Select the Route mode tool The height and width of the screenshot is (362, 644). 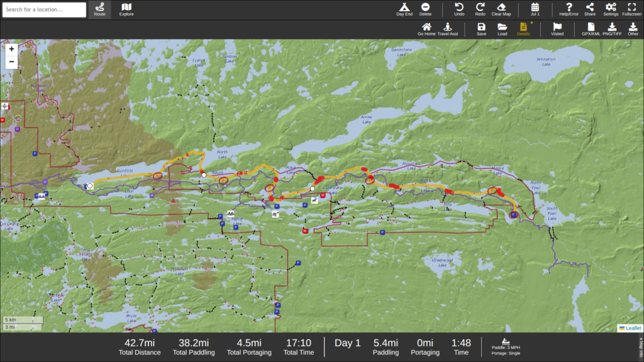pyautogui.click(x=99, y=9)
